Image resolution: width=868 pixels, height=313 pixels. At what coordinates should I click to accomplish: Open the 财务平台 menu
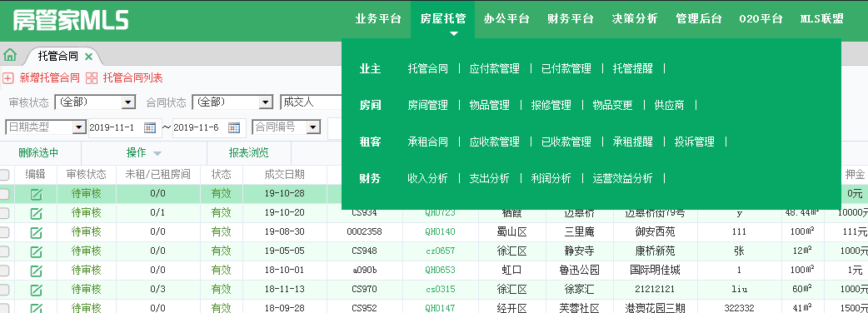571,19
